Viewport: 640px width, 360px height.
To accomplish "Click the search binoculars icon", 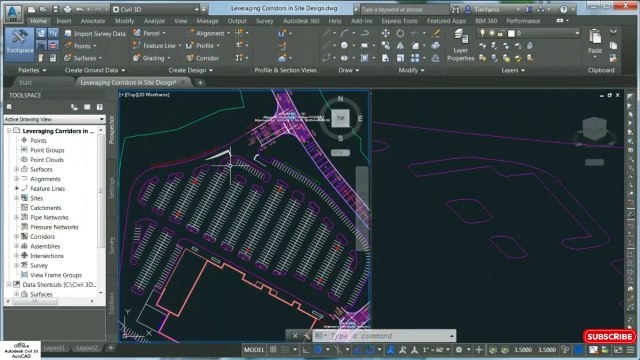I will click(x=456, y=9).
